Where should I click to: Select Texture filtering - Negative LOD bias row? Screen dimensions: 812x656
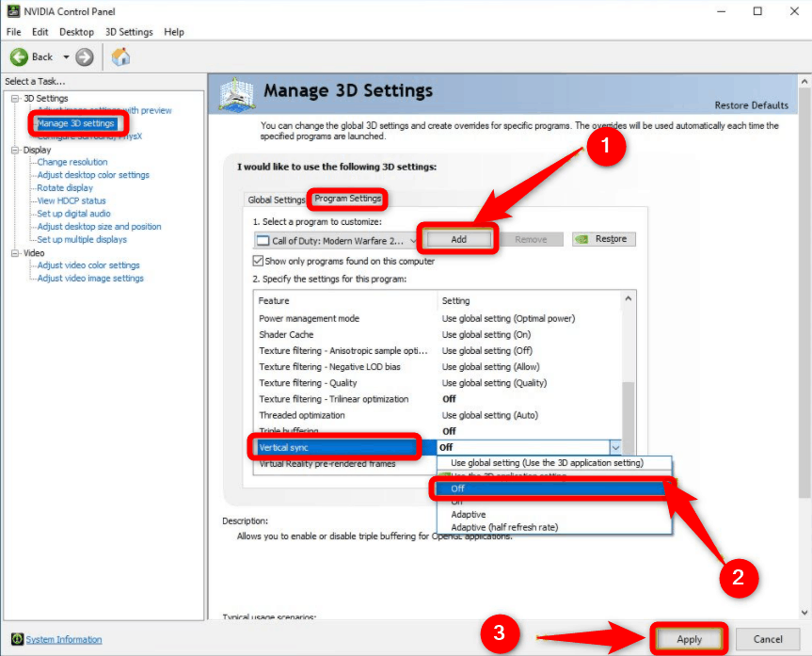(438, 367)
